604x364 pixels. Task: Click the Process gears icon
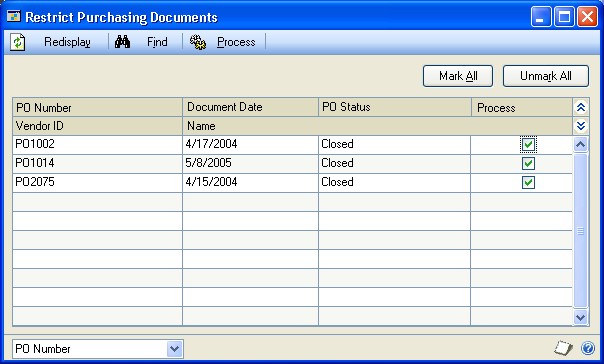(198, 42)
